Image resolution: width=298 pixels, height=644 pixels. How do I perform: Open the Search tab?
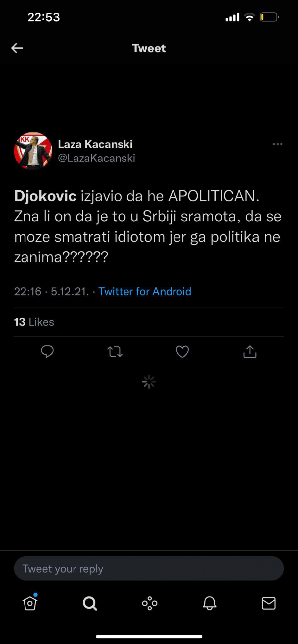(x=90, y=603)
